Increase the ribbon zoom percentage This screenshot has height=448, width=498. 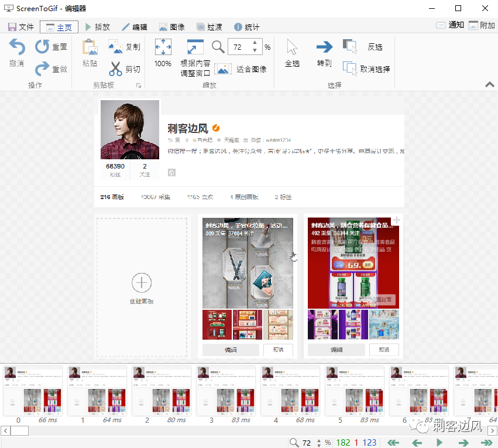255,43
